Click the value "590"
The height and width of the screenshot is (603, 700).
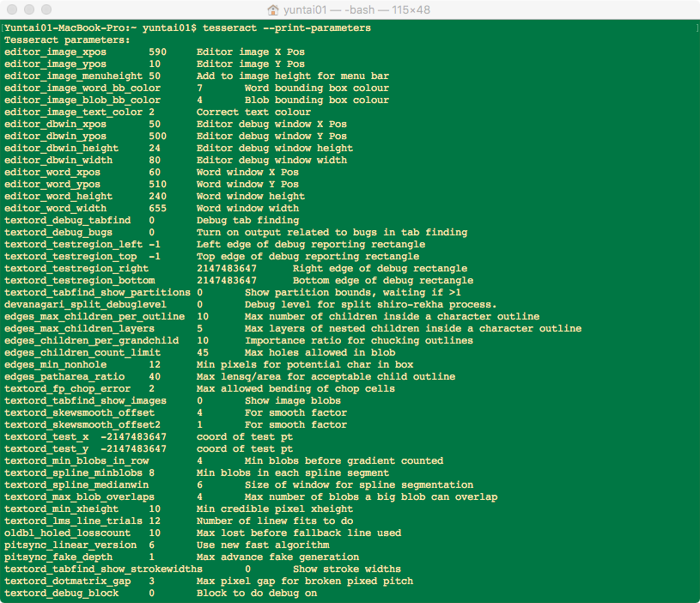click(157, 52)
